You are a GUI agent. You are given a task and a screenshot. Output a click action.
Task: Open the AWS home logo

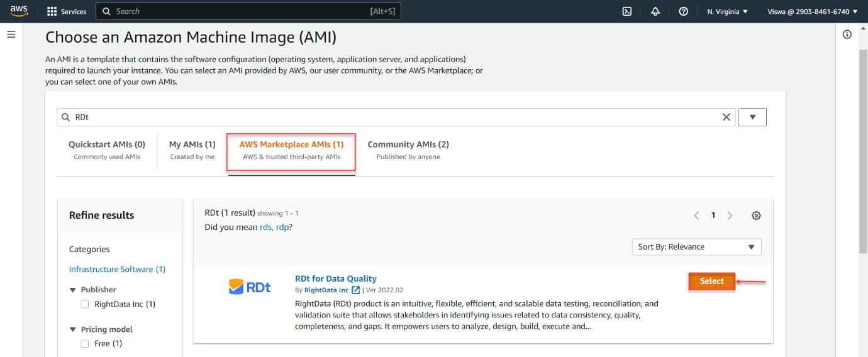tap(18, 11)
